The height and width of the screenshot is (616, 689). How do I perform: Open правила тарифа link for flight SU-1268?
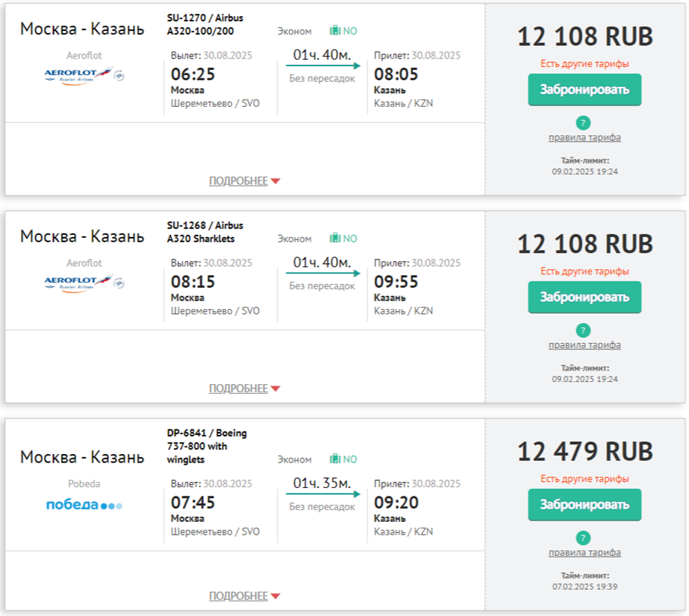[x=584, y=345]
